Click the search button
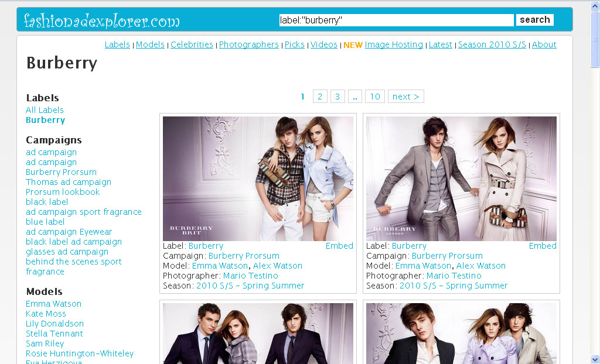The width and height of the screenshot is (600, 364). click(534, 20)
